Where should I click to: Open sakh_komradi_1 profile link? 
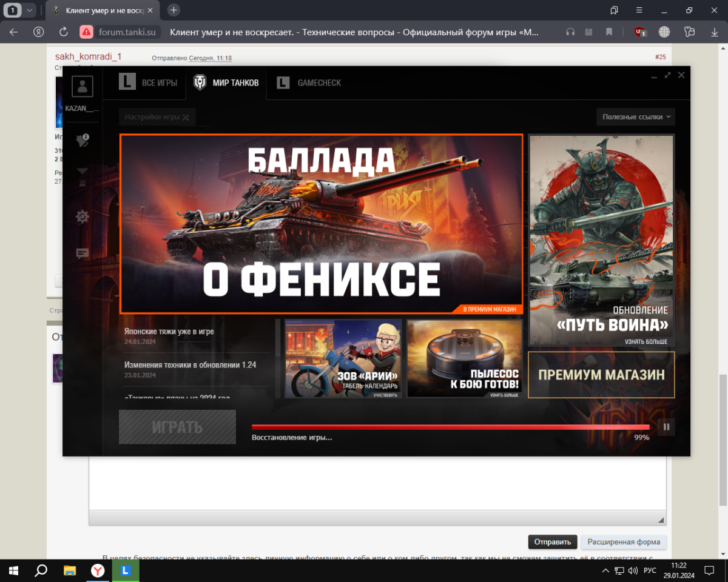point(88,56)
